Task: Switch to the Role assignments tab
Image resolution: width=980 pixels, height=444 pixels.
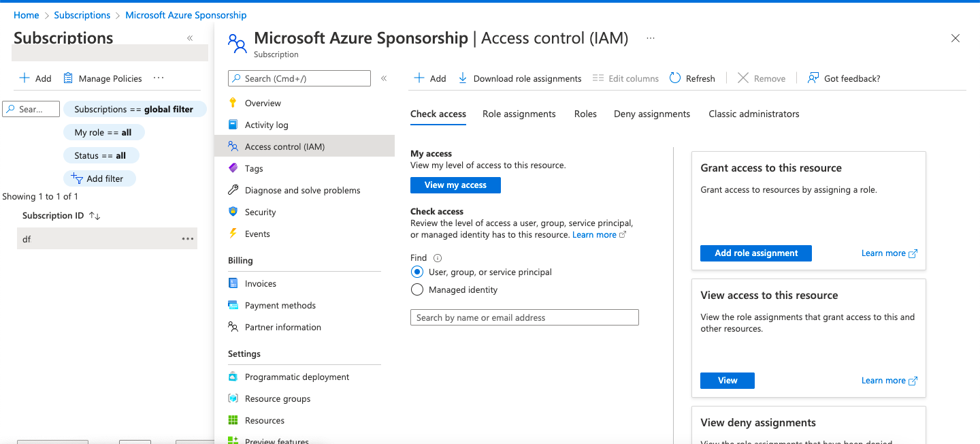Action: tap(519, 114)
